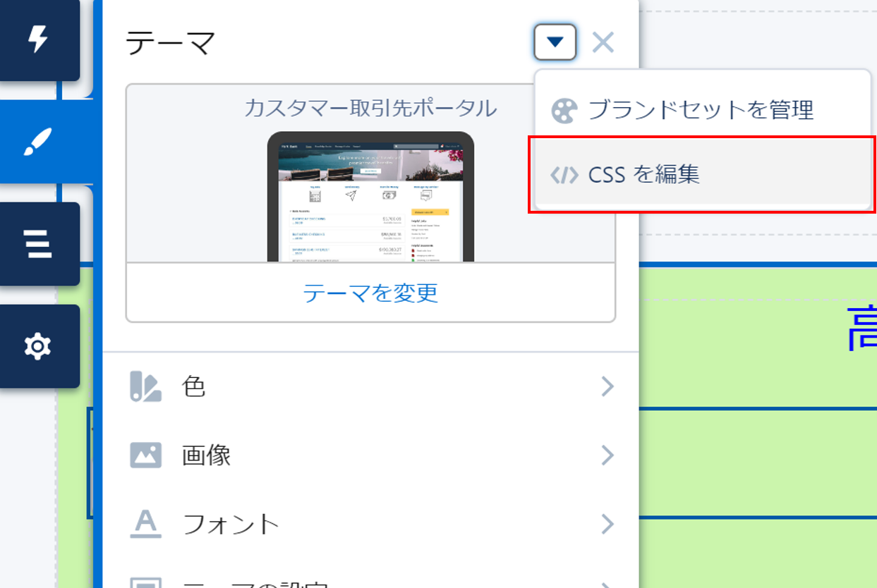Expand the 色 row using its chevron
The image size is (877, 588).
(607, 387)
